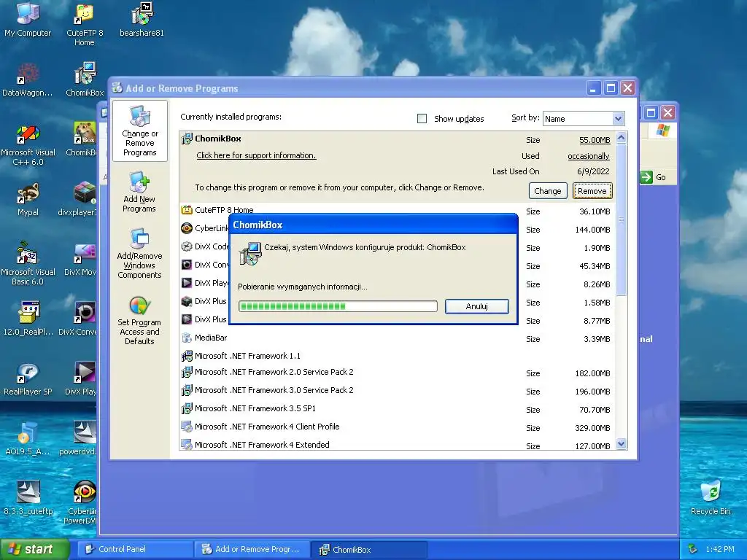Switch to ChomikBox taskbar button

(368, 550)
